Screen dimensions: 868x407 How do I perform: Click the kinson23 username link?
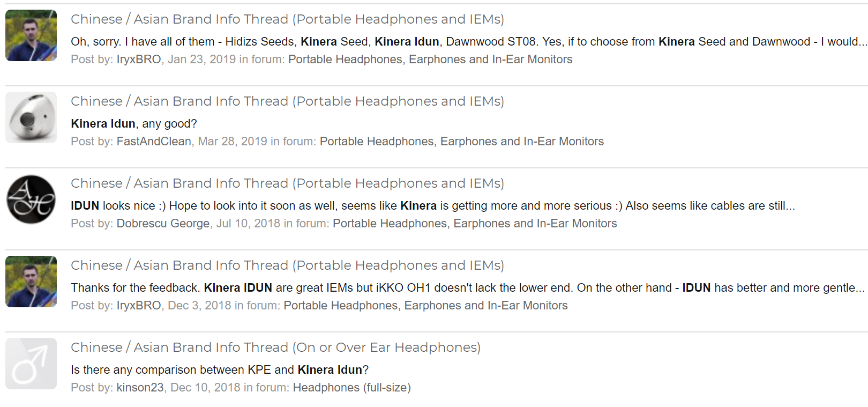pyautogui.click(x=140, y=388)
